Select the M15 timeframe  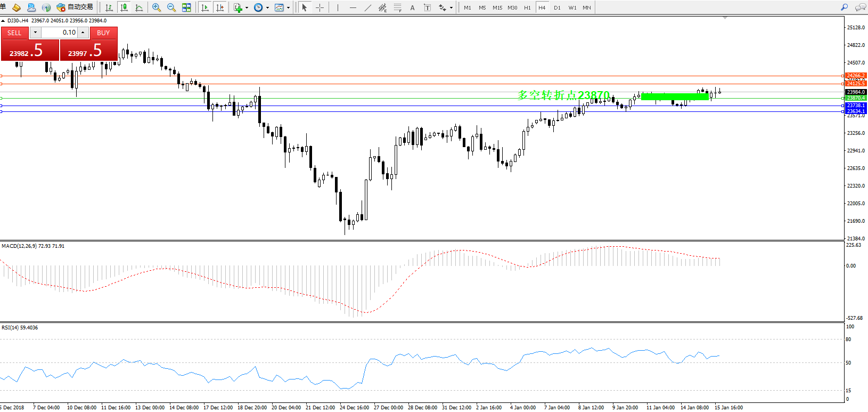pyautogui.click(x=497, y=7)
